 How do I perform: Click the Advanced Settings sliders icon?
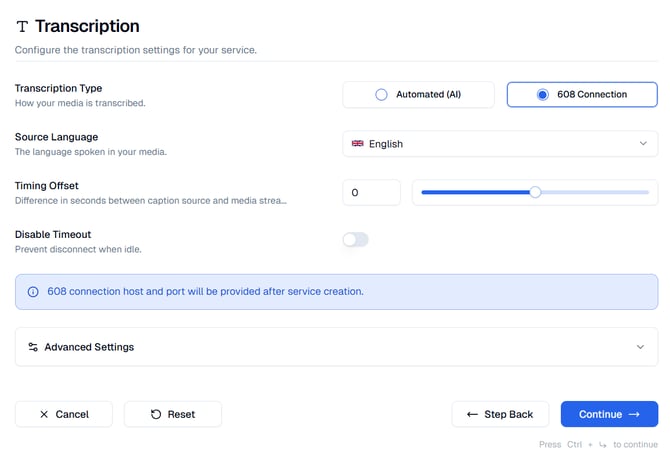point(33,347)
